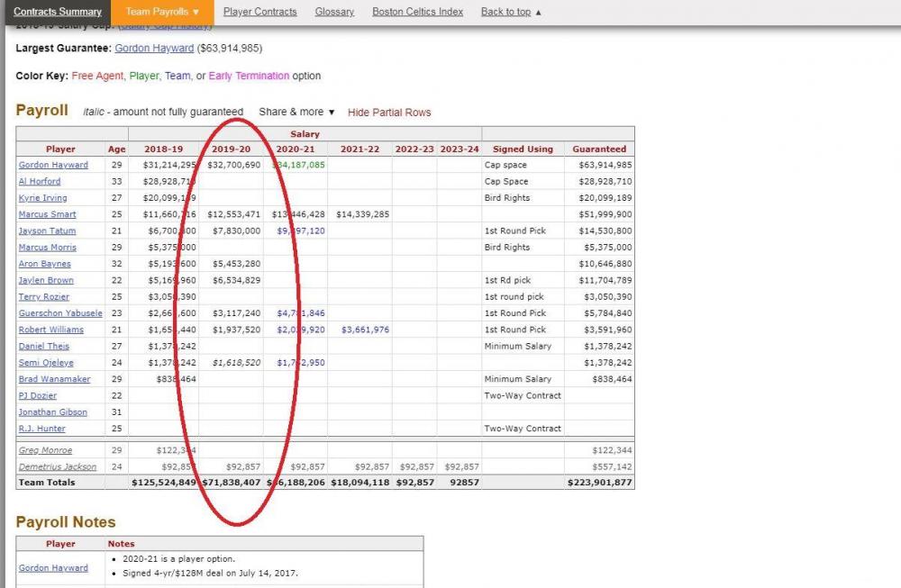The width and height of the screenshot is (901, 588).
Task: Switch to the Contracts Summary page
Action: (x=57, y=12)
